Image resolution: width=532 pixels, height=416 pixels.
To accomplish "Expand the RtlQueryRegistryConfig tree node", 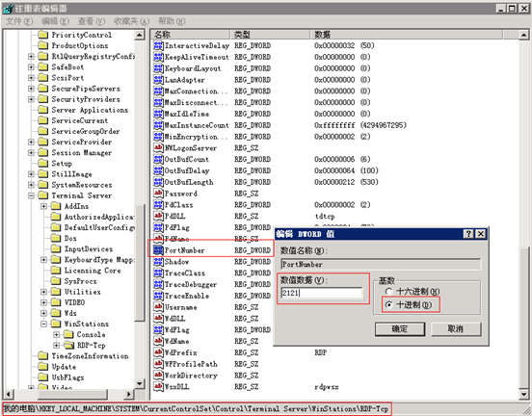I will (31, 56).
